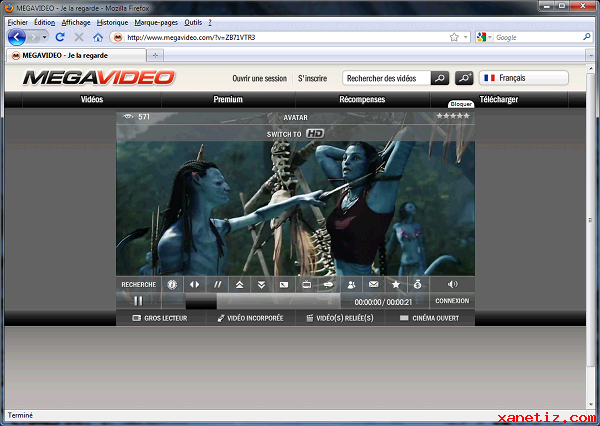
Task: Click the info icon in player toolbar
Action: 172,284
